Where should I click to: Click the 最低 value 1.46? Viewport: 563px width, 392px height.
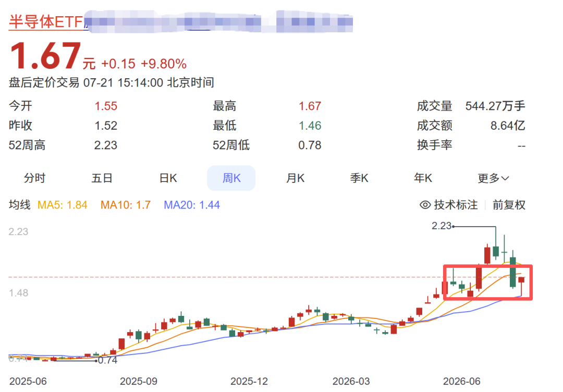point(310,126)
